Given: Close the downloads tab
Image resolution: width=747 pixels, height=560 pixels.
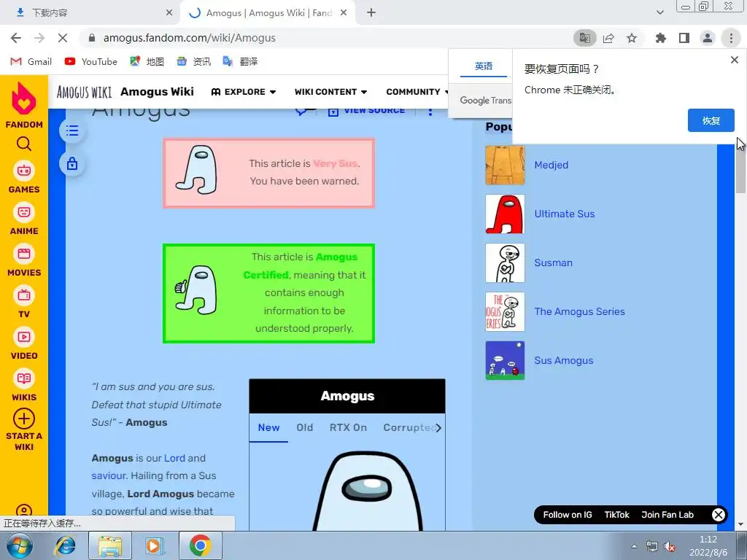Looking at the screenshot, I should 169,13.
